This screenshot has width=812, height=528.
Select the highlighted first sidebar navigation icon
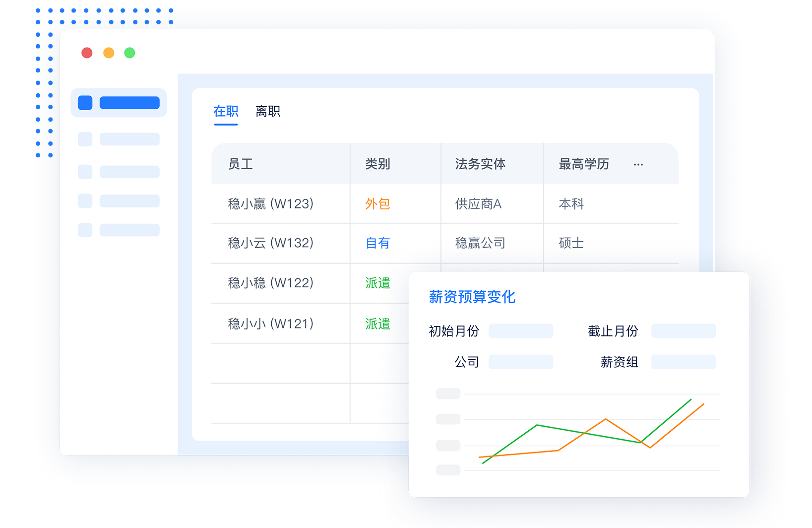84,102
